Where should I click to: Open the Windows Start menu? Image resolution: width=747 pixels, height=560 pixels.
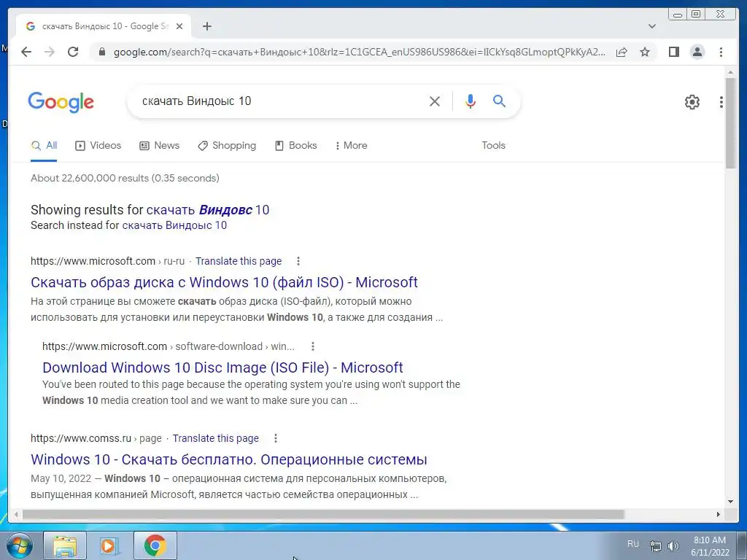20,545
